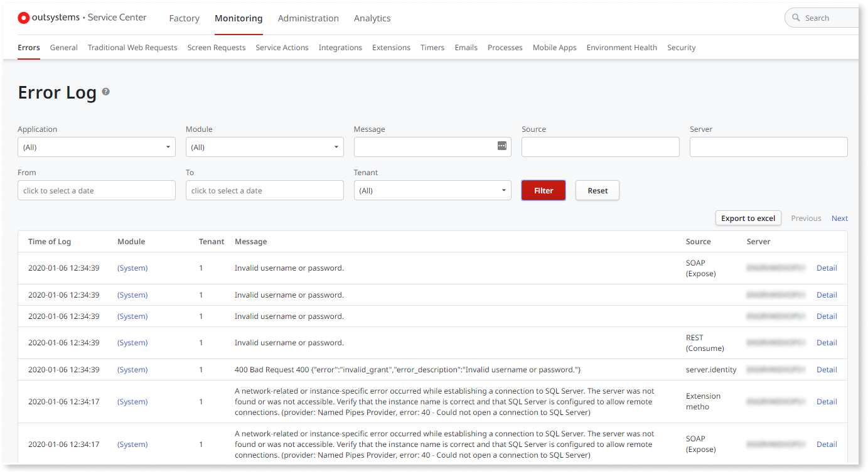Click the expression editor icon in Message field
Screen dimensions: 868x474
coord(501,145)
